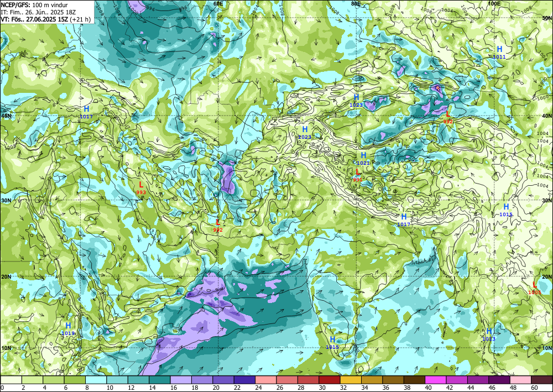Click the 30–32 dark red legend swatch
This screenshot has width=553, height=392.
330,380
